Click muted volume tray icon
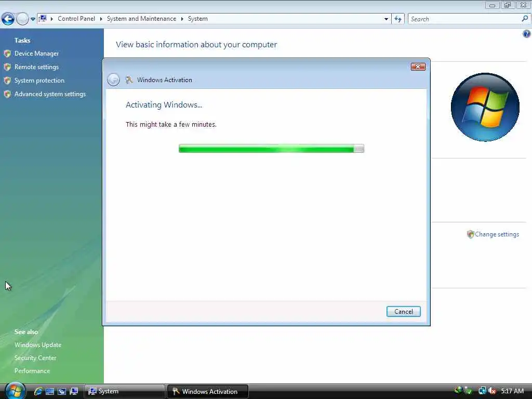The width and height of the screenshot is (532, 399). pyautogui.click(x=492, y=391)
